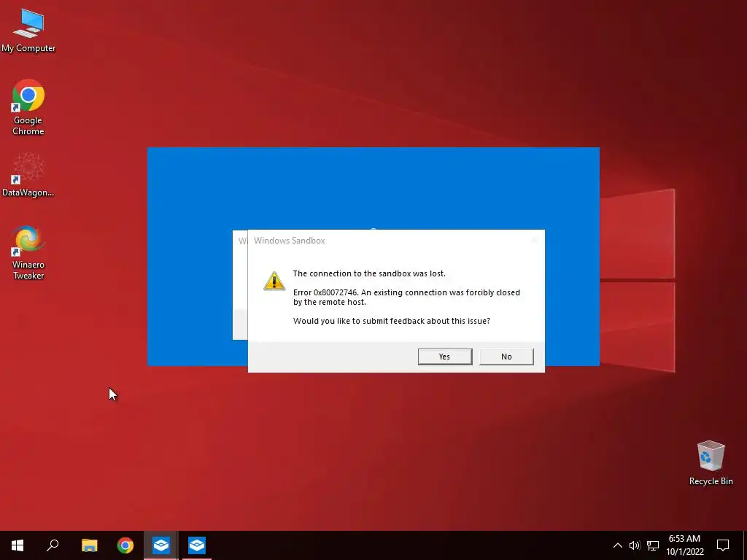Open File Explorer from the taskbar
This screenshot has height=560, width=747.
click(89, 545)
